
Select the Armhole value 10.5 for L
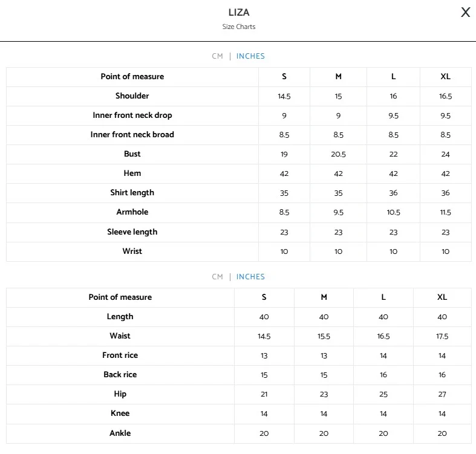(x=394, y=212)
